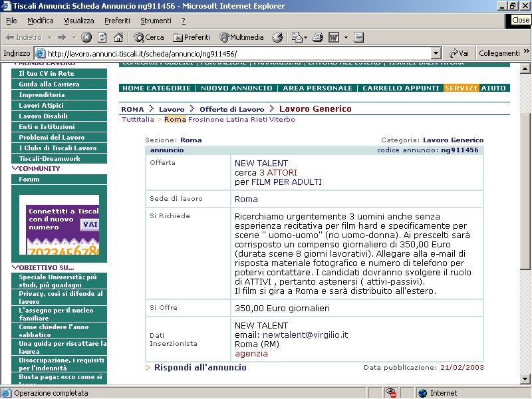Viewport: 532px width, 399px height.
Task: Open the ? help menu
Action: pyautogui.click(x=184, y=21)
